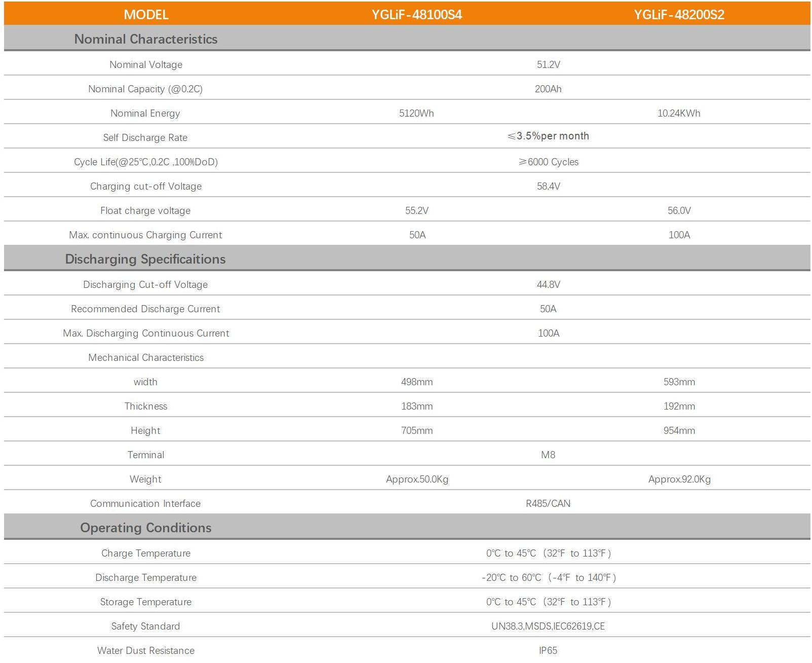
Task: Click the Nominal Characteristics section heading
Action: tap(146, 39)
